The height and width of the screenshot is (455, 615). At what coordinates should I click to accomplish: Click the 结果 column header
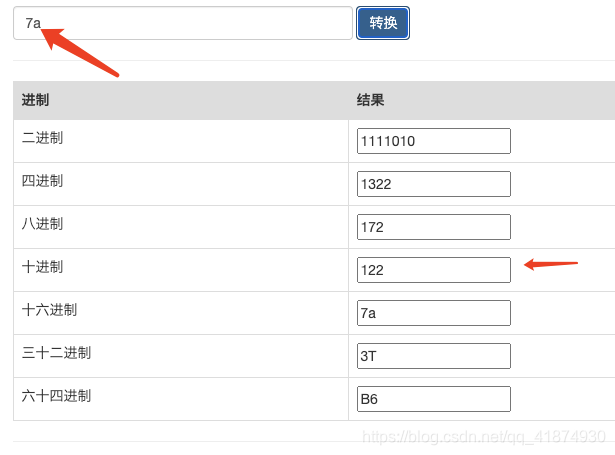pos(371,100)
